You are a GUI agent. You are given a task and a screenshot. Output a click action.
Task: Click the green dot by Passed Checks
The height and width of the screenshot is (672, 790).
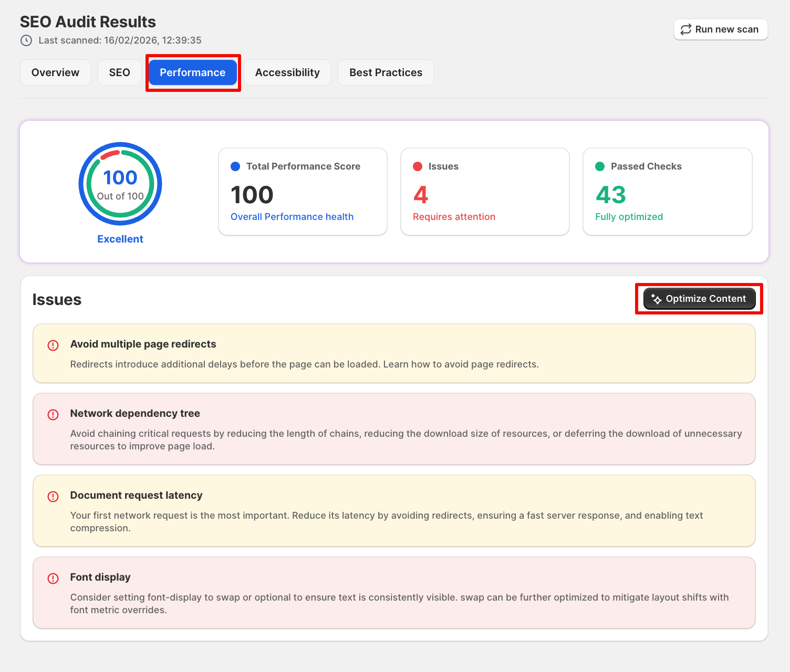(600, 166)
